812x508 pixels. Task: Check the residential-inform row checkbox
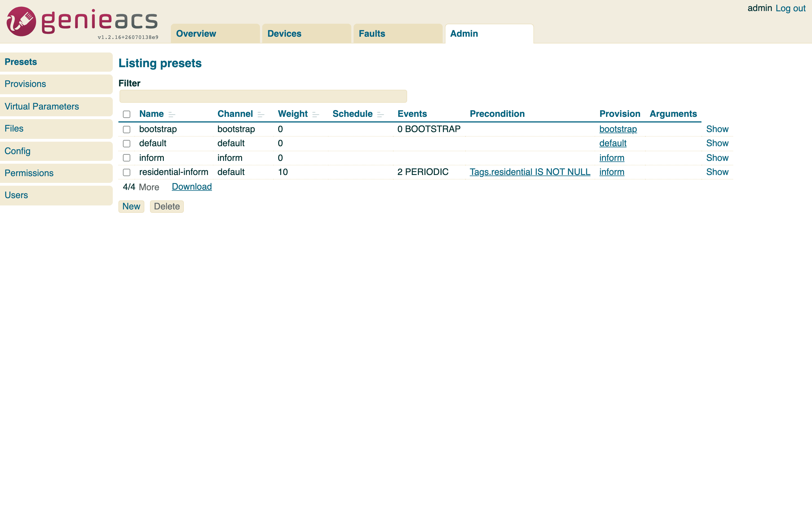click(127, 172)
